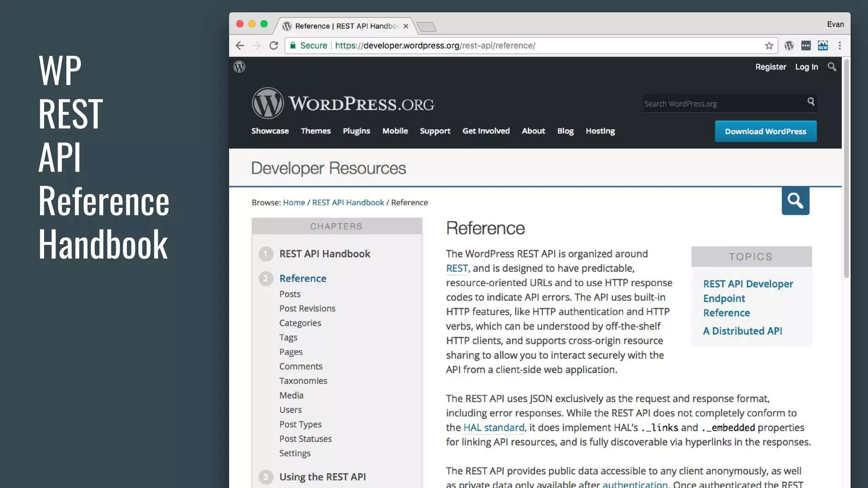This screenshot has height=488, width=868.
Task: Open the Get Involved menu item
Action: [486, 131]
